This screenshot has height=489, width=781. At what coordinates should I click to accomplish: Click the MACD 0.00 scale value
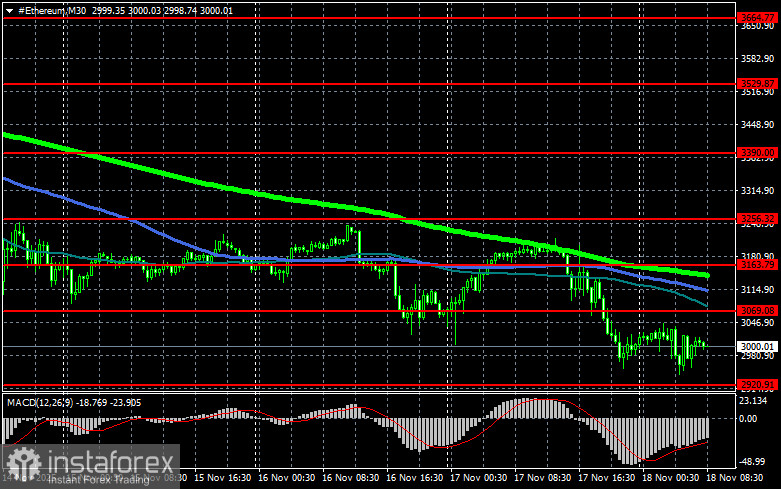point(749,419)
